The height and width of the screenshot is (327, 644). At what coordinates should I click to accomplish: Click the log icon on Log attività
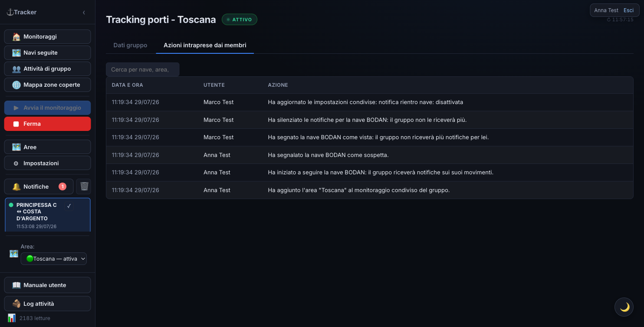click(16, 304)
